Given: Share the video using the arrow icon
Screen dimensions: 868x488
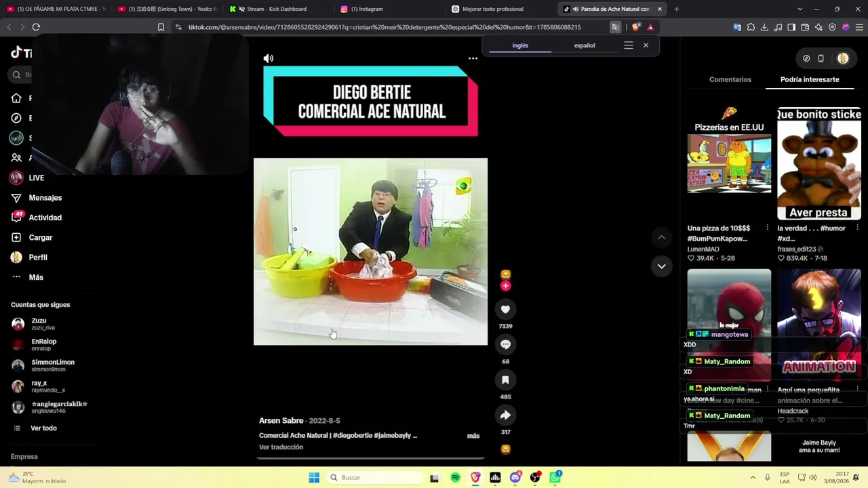Looking at the screenshot, I should pos(505,415).
